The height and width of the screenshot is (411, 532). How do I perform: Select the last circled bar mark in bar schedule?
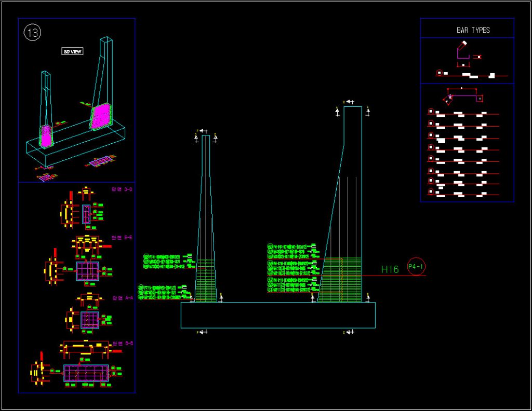pyautogui.click(x=431, y=192)
